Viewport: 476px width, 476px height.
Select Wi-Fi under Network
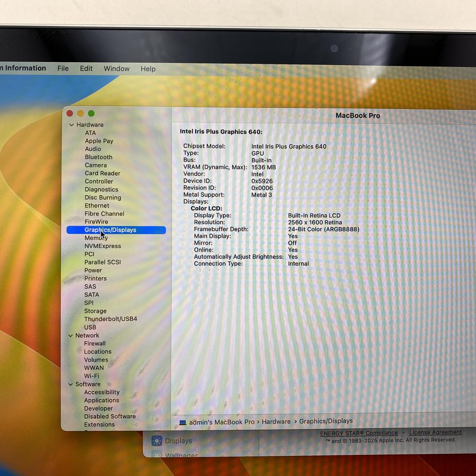pos(91,376)
